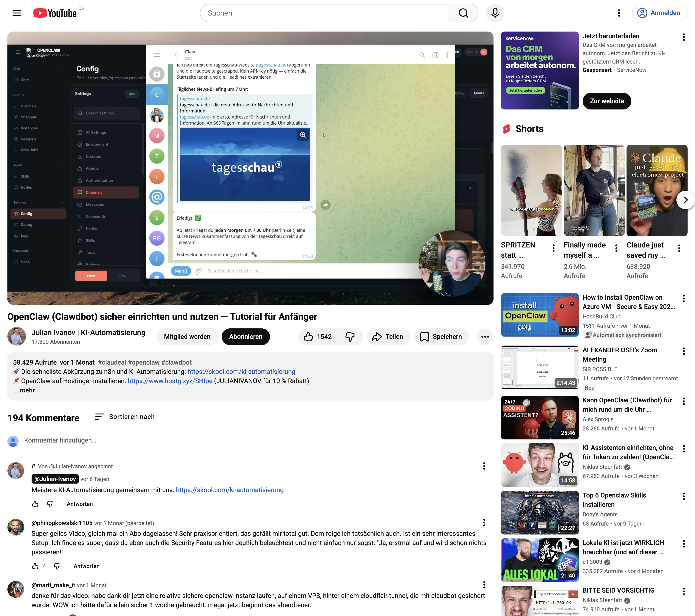The width and height of the screenshot is (695, 616).
Task: Open Sortieren nach comment sorting menu
Action: 125,417
